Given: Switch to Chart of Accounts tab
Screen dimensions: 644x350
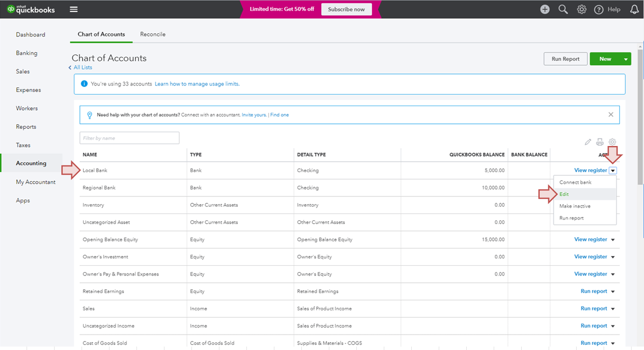Looking at the screenshot, I should pyautogui.click(x=101, y=34).
